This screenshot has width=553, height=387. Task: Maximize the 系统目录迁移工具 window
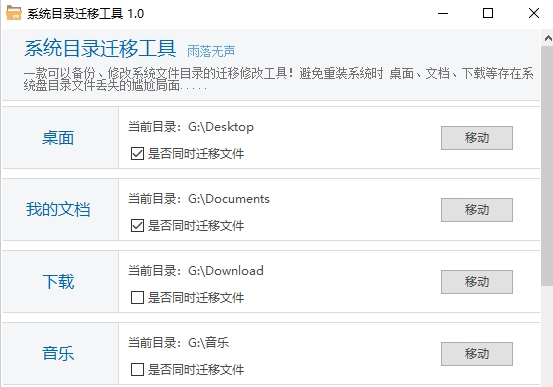pos(488,13)
